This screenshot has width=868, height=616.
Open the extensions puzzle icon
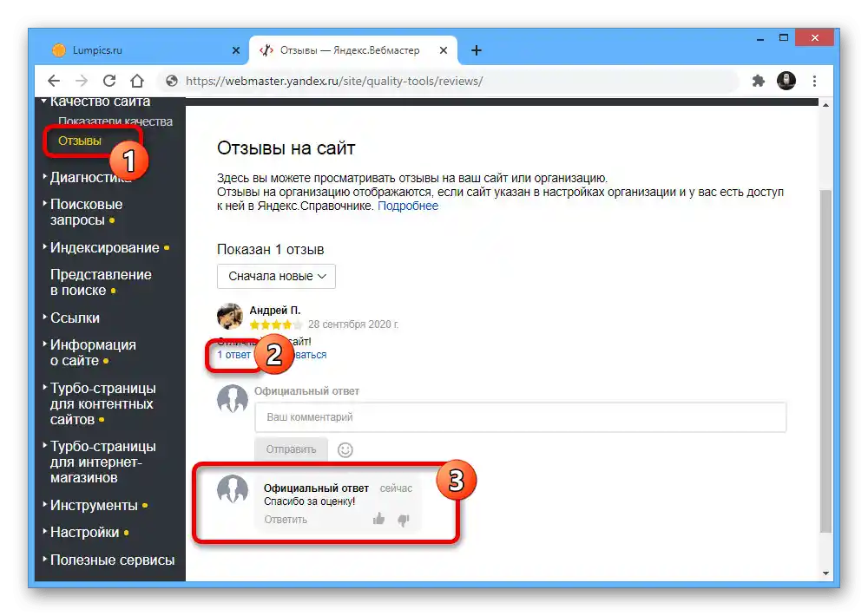tap(759, 81)
